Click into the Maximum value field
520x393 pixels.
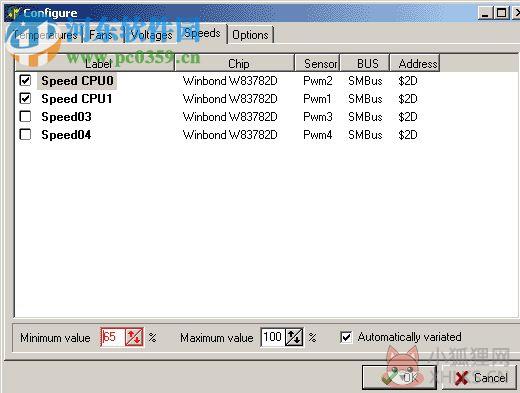tap(273, 337)
